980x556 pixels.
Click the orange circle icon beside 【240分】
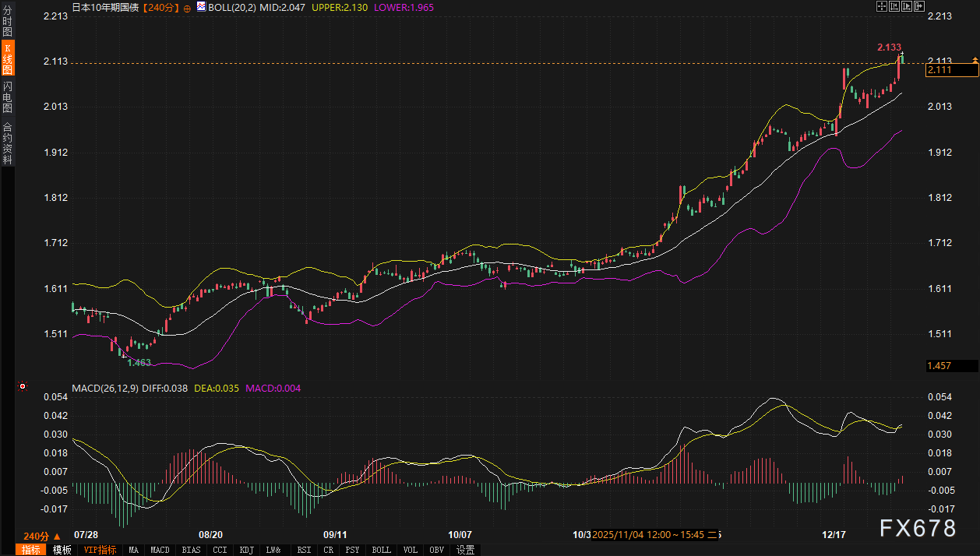click(x=187, y=7)
